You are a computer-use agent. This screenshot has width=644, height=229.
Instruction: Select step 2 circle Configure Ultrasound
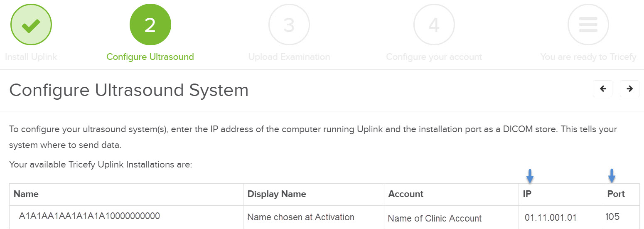pyautogui.click(x=150, y=25)
